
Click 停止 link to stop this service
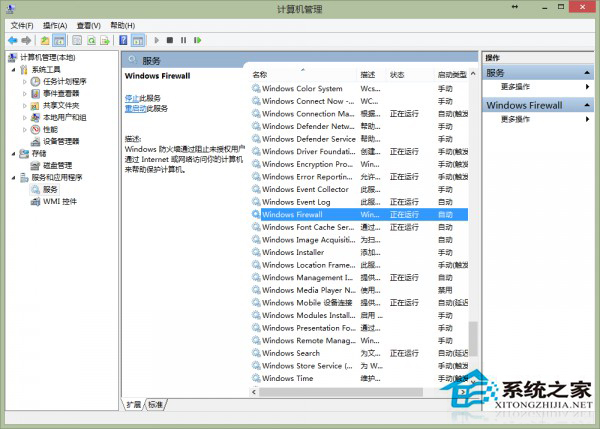132,98
